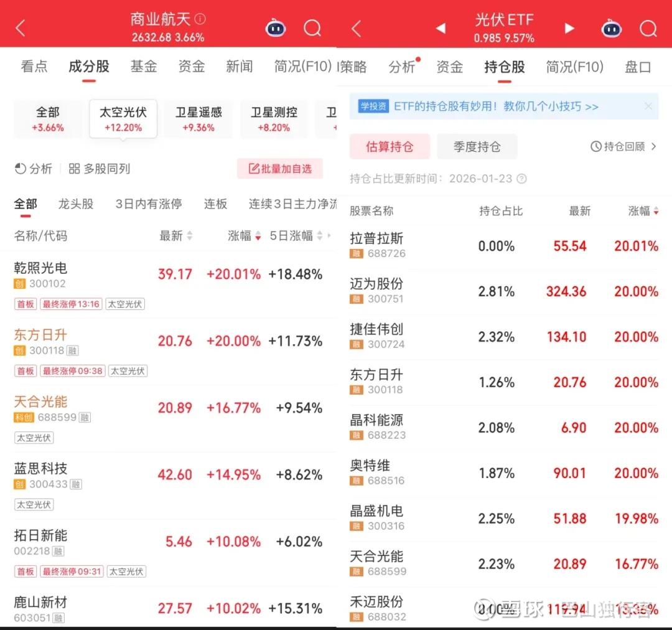Tap info icon beside 商业航天 title
Viewport: 672px width, 630px height.
[200, 19]
